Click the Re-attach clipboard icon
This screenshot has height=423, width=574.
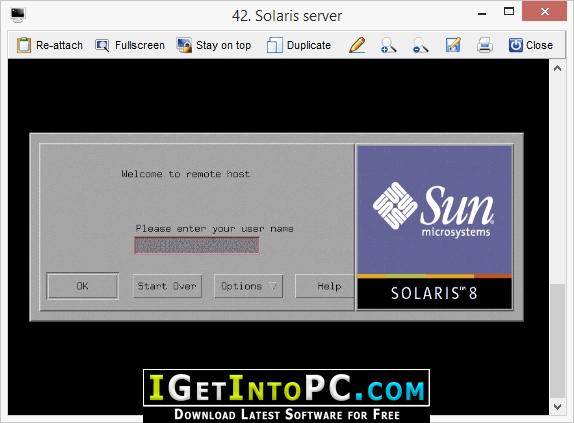point(24,45)
